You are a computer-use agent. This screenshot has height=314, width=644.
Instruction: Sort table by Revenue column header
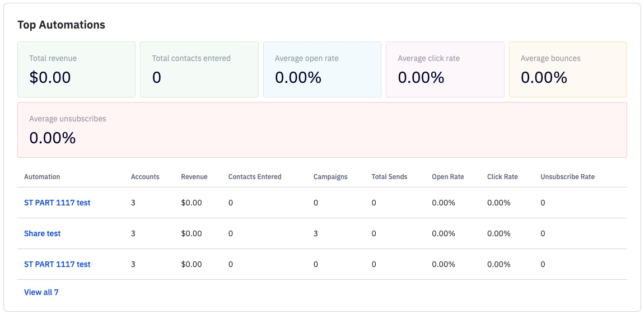click(x=194, y=177)
